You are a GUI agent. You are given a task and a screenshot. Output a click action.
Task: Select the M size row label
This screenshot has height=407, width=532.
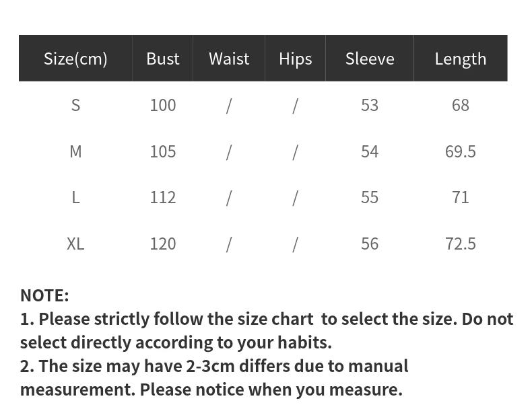75,151
